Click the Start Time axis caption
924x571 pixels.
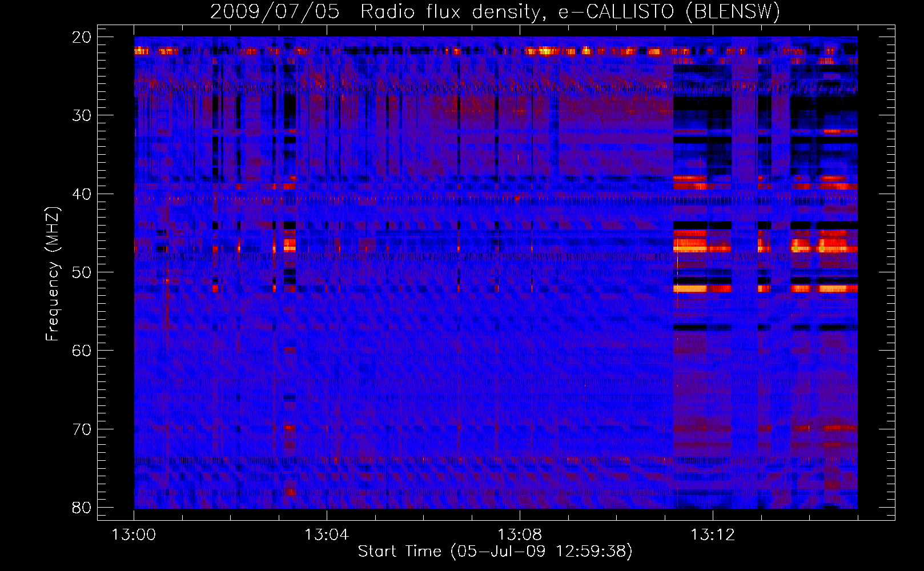[x=495, y=552]
